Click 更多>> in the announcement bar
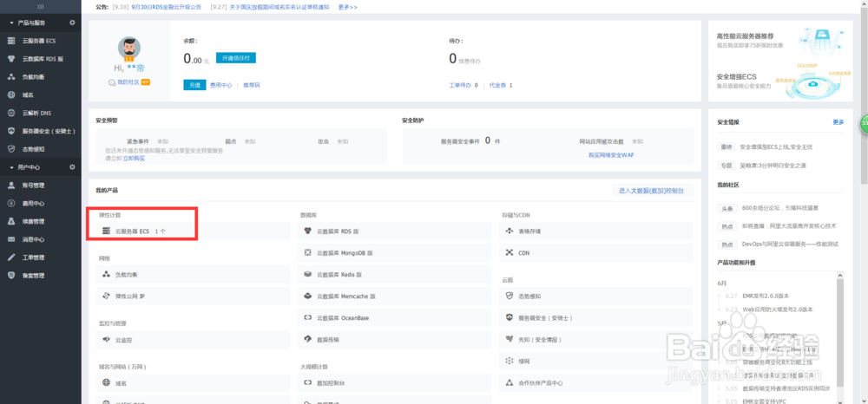This screenshot has width=868, height=404. tap(348, 7)
